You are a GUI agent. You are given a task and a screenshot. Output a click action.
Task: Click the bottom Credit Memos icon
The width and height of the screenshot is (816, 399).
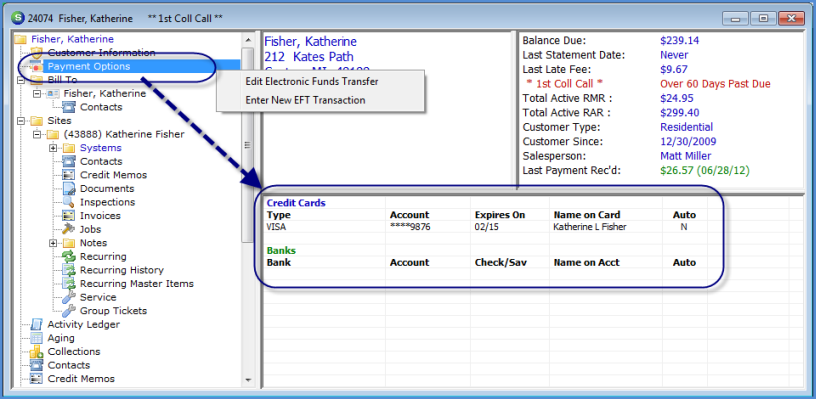(x=36, y=379)
